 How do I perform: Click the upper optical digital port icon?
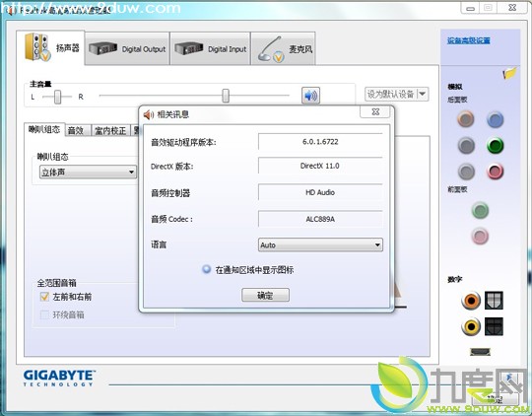click(494, 301)
